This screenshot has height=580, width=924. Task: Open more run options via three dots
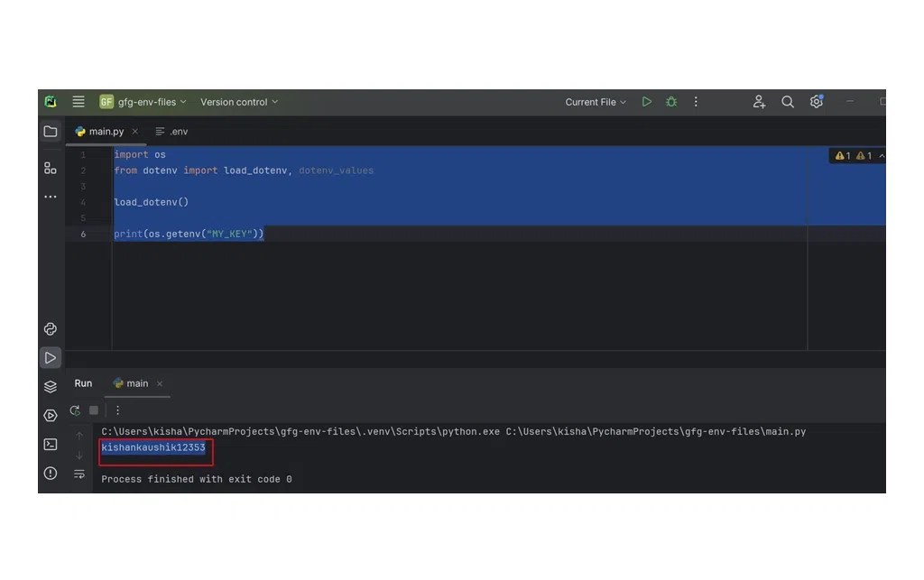pyautogui.click(x=696, y=101)
